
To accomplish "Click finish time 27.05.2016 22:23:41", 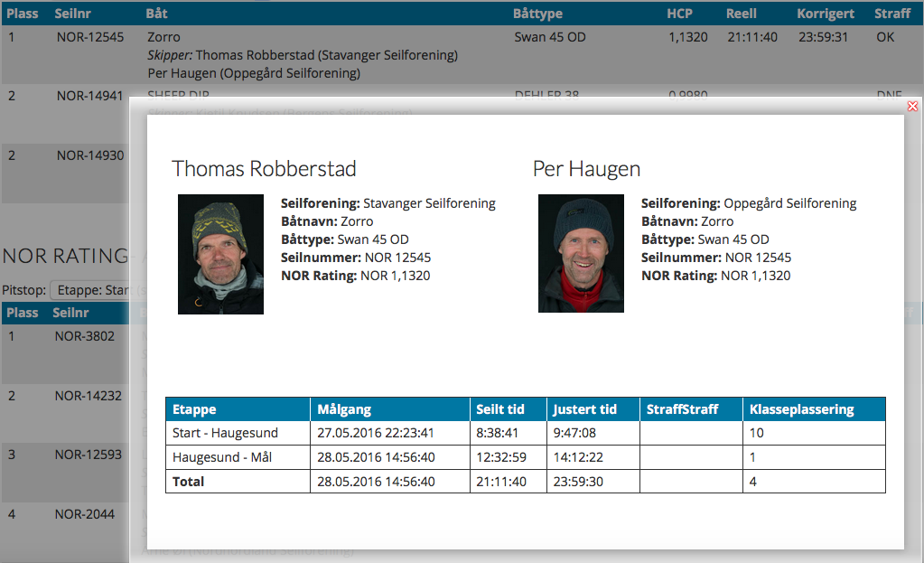I will coord(376,433).
